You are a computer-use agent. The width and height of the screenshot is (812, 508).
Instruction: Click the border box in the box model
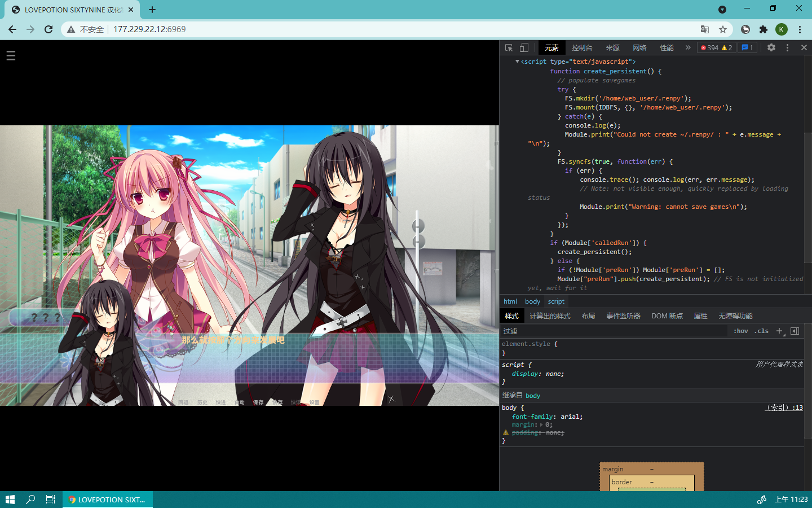[652, 482]
